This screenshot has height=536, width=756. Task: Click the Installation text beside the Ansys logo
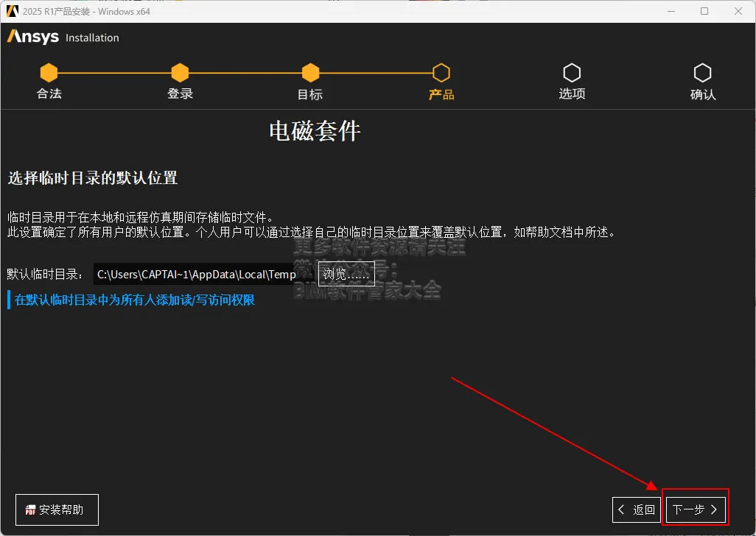[92, 38]
